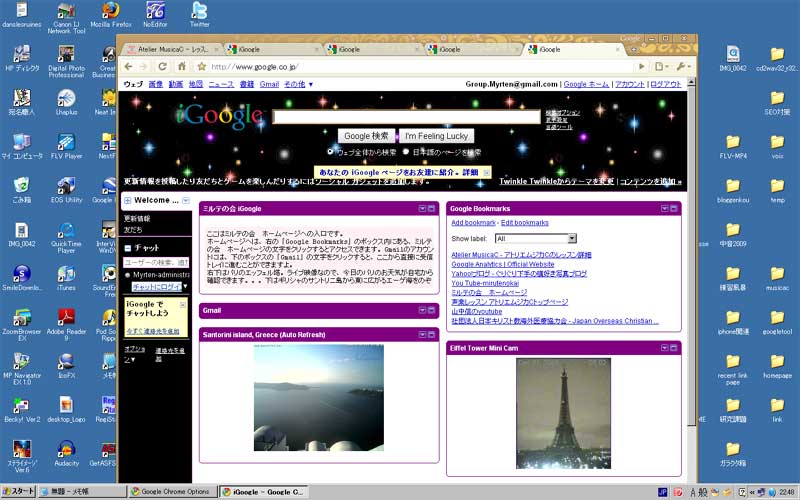Bookmark this page with the star icon
This screenshot has width=800, height=500.
[x=202, y=66]
